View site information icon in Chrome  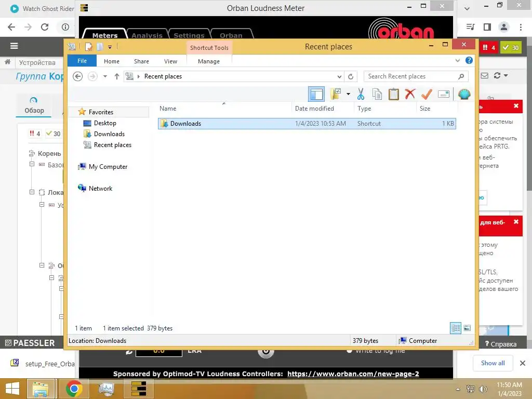(65, 27)
